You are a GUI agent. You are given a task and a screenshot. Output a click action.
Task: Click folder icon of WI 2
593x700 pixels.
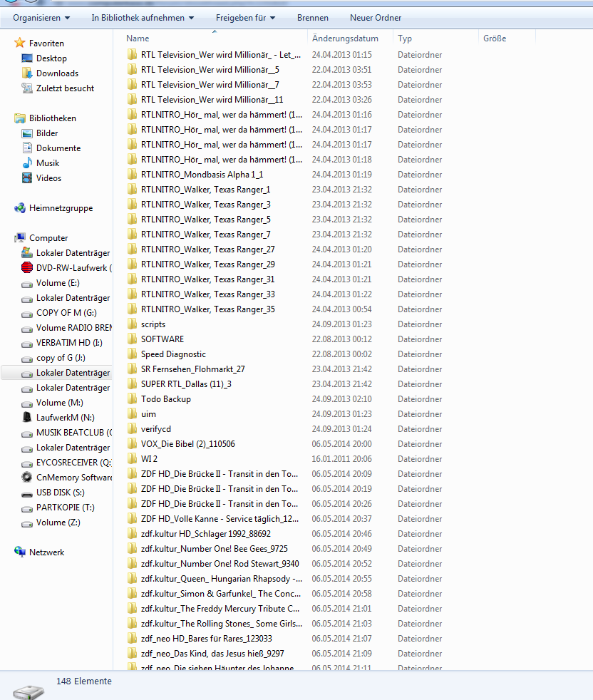(x=132, y=459)
